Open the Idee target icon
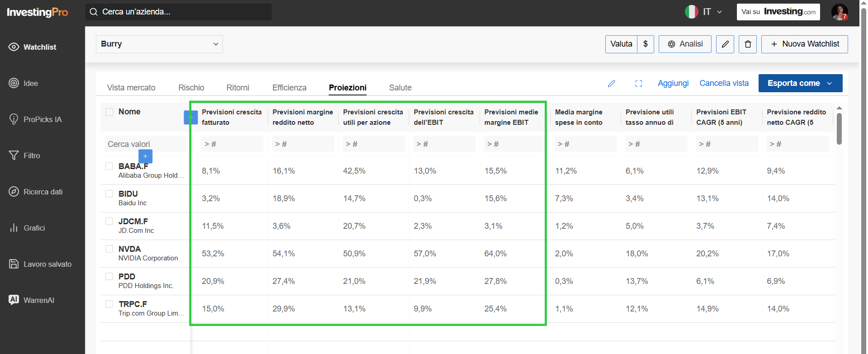 click(14, 83)
